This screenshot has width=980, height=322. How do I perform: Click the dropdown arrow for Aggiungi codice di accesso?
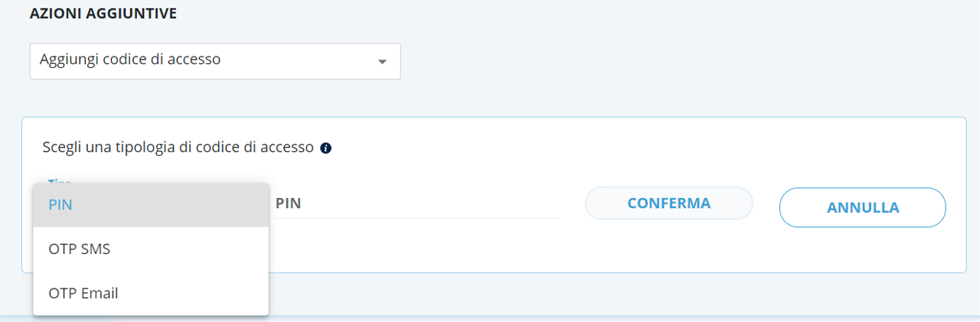click(x=383, y=61)
